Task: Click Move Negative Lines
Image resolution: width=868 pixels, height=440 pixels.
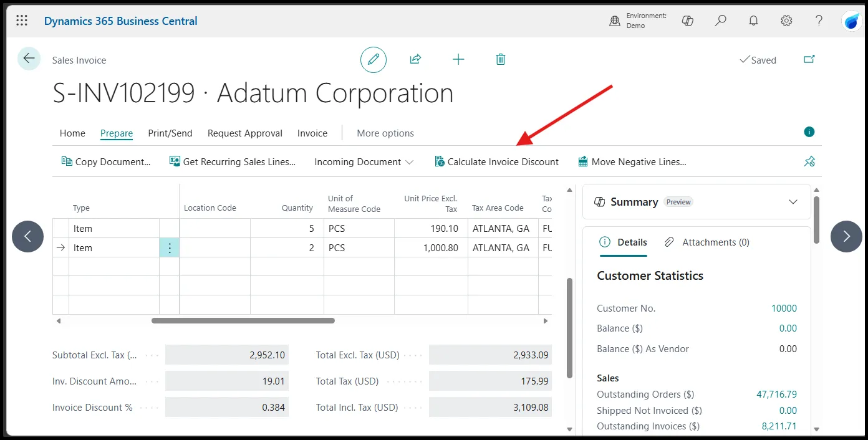Action: [632, 161]
